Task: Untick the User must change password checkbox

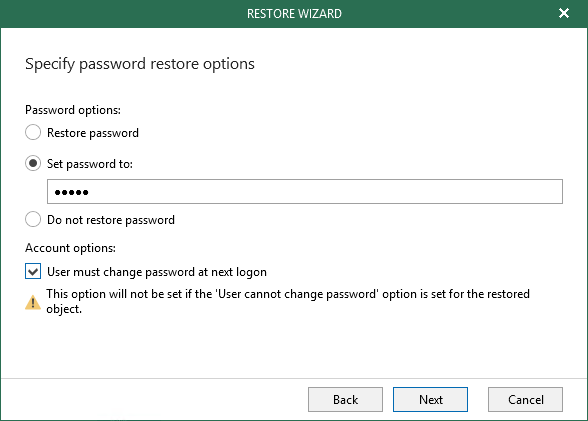Action: 33,271
